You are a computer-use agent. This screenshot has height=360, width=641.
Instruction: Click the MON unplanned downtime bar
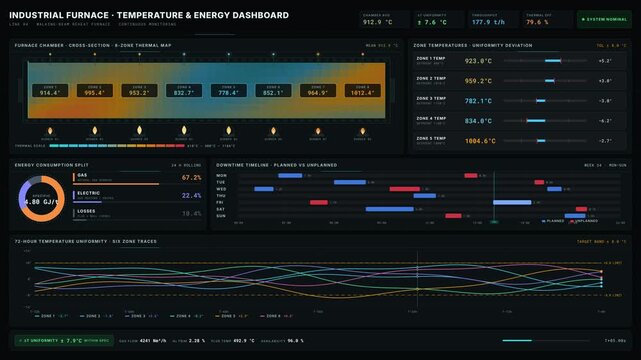(471, 176)
